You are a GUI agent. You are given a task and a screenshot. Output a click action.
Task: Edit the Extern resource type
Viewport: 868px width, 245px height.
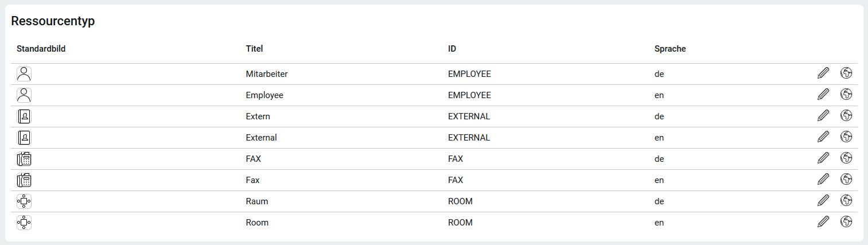click(823, 115)
